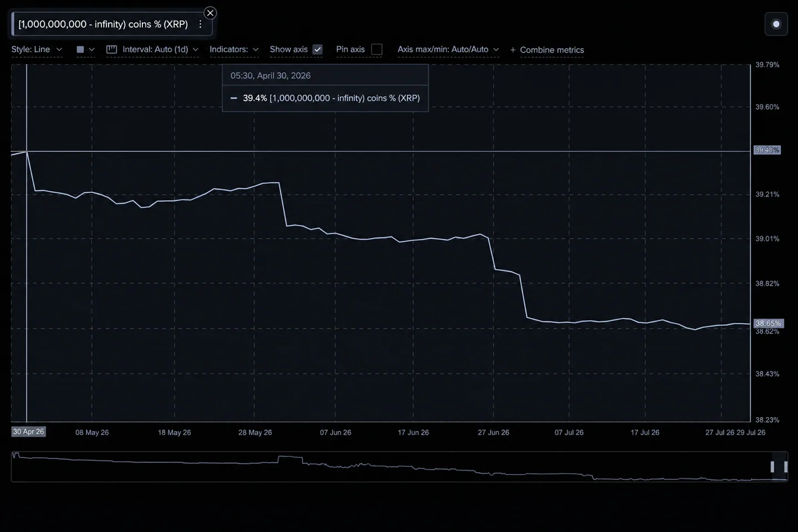Image resolution: width=798 pixels, height=532 pixels.
Task: Click the 30 Apr 26 date label
Action: (x=28, y=432)
